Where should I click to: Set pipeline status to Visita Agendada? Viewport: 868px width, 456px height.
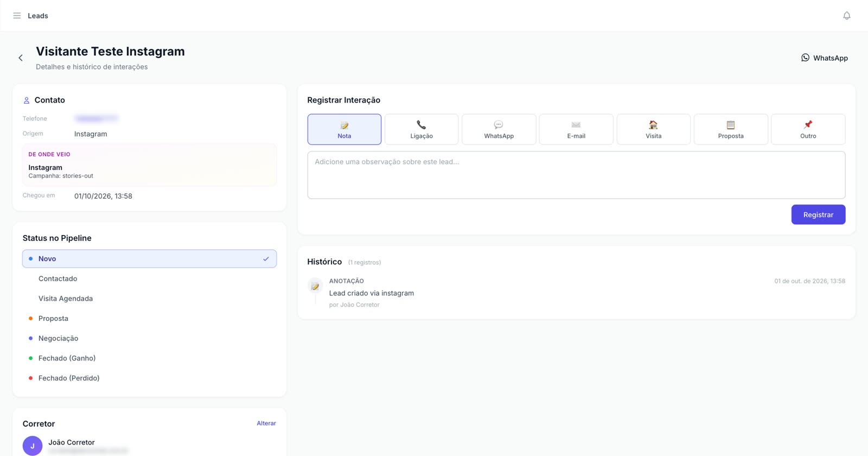149,299
